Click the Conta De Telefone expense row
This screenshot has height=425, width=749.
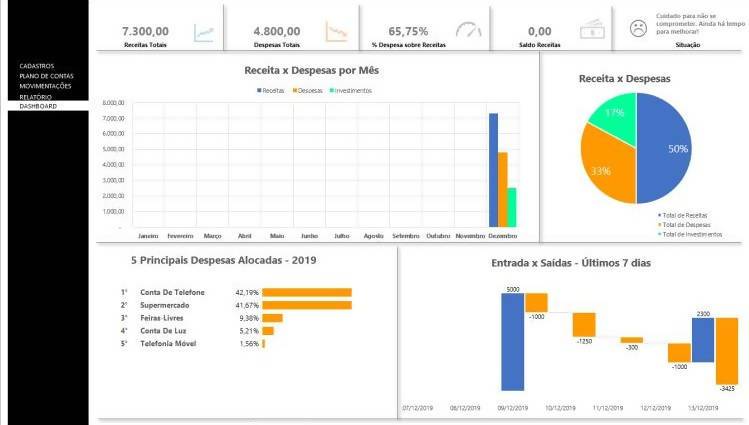tap(236, 292)
